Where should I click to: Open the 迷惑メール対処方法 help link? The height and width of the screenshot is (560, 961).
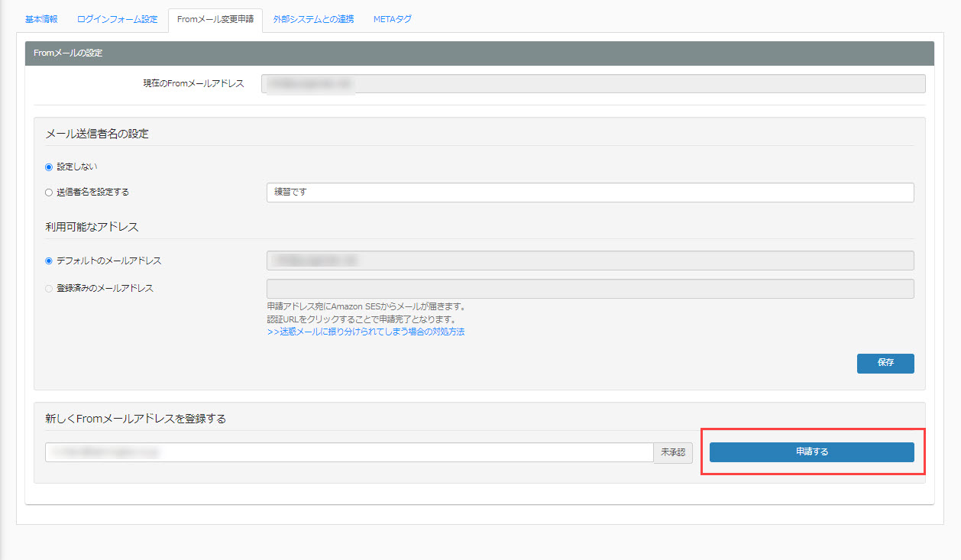366,332
